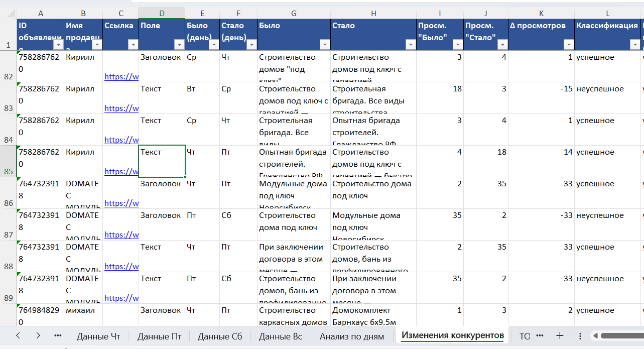Show more sheets via ellipsis after ТО tab
Screen dimensions: 644x349
[540, 335]
